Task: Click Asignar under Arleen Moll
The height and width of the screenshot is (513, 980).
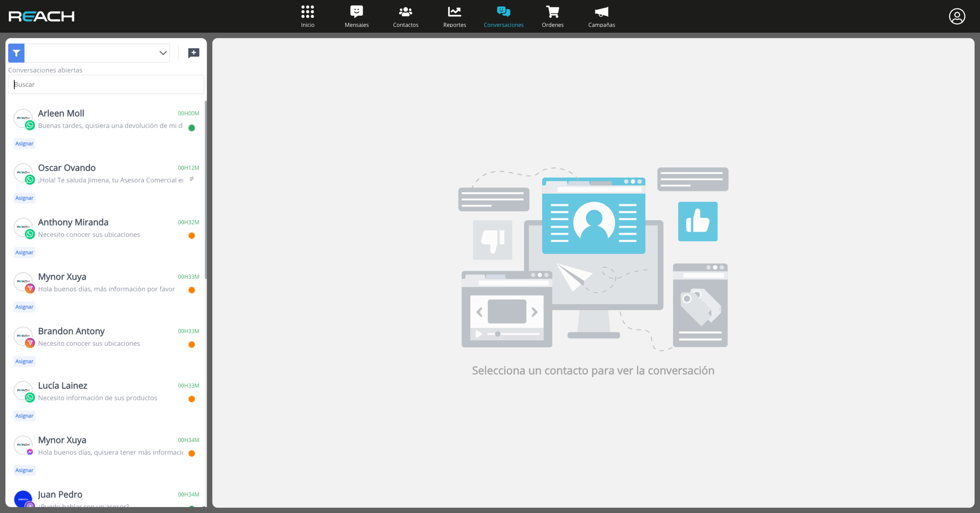Action: click(24, 144)
